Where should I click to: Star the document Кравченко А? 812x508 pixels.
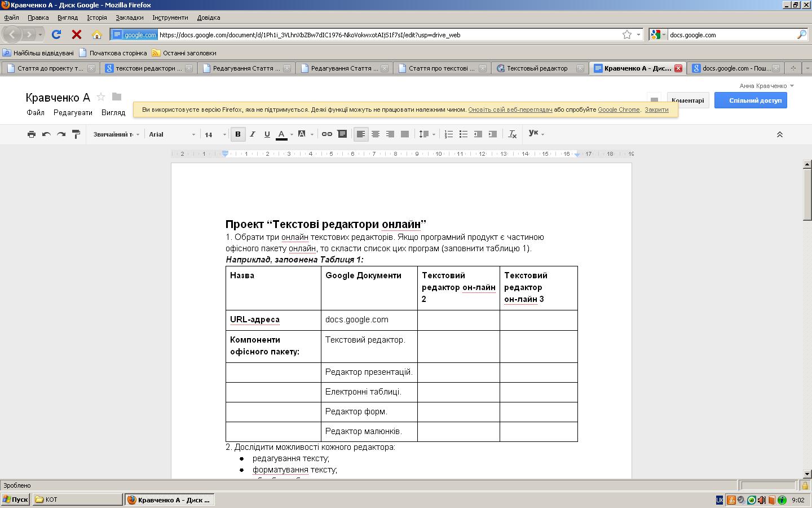point(101,97)
